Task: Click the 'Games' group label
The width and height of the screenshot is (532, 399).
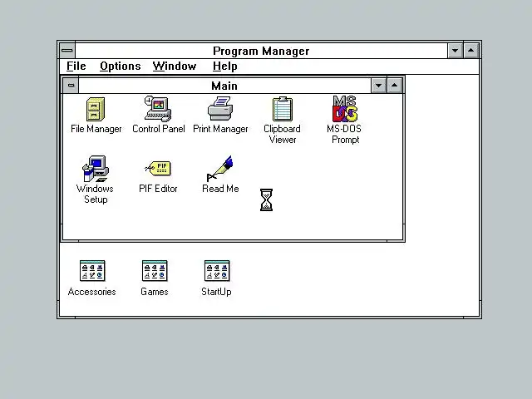Action: pyautogui.click(x=155, y=292)
